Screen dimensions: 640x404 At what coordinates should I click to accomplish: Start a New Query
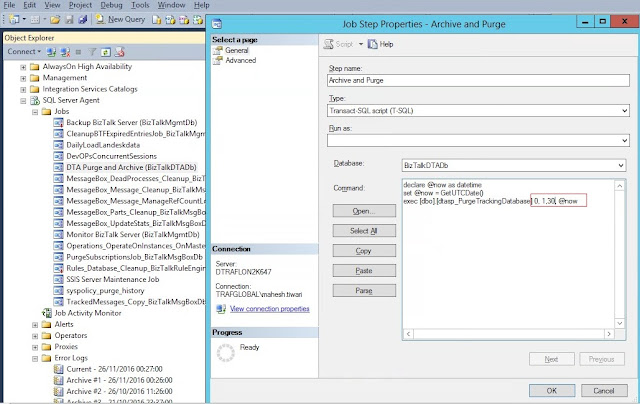tap(120, 19)
